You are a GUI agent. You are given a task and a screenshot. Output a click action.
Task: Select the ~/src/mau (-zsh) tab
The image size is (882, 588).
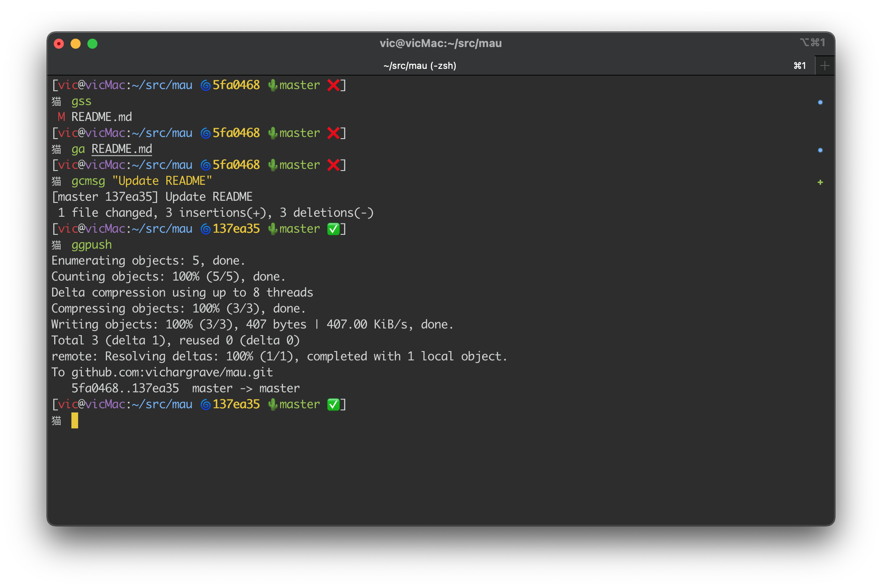pos(420,66)
